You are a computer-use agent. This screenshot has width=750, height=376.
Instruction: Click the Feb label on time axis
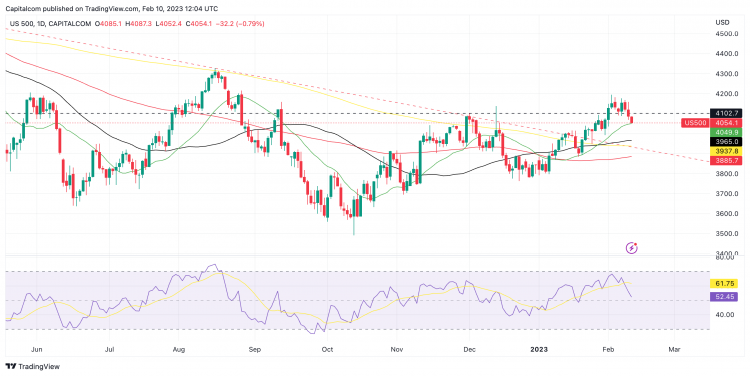point(608,349)
